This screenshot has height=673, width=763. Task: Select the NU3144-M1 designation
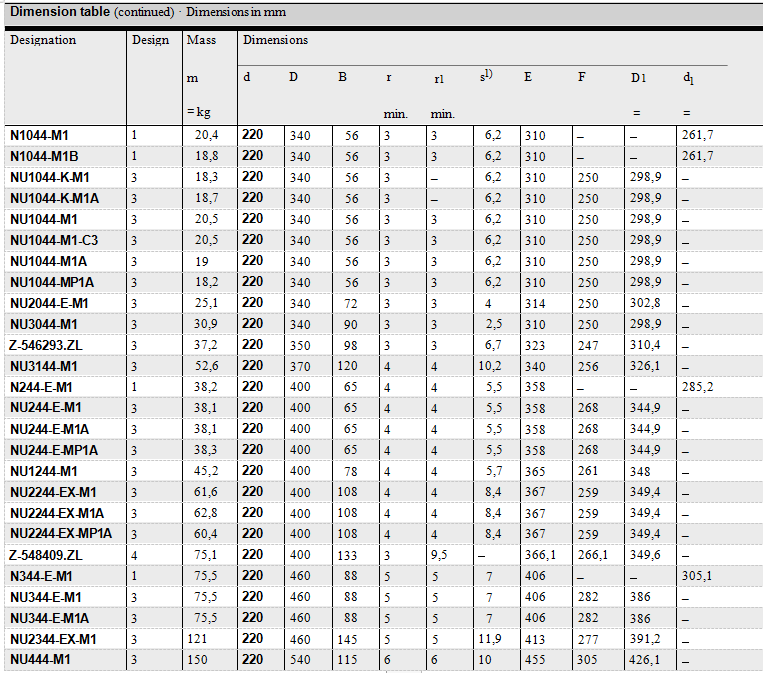(x=43, y=366)
